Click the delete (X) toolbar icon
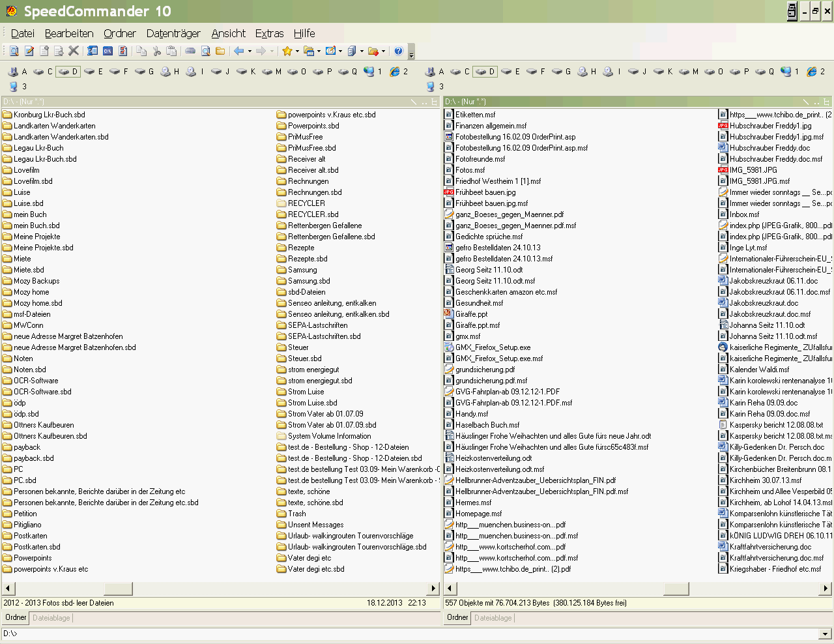 coord(74,51)
